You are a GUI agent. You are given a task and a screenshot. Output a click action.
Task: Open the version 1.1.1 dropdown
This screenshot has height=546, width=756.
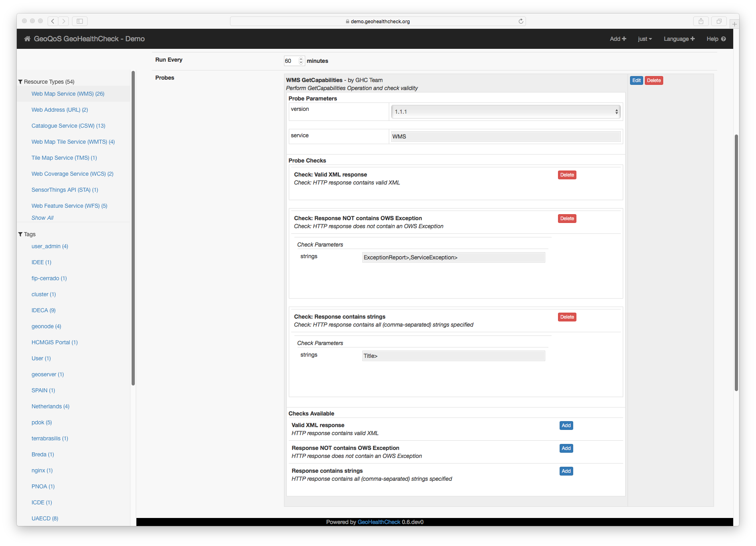506,112
